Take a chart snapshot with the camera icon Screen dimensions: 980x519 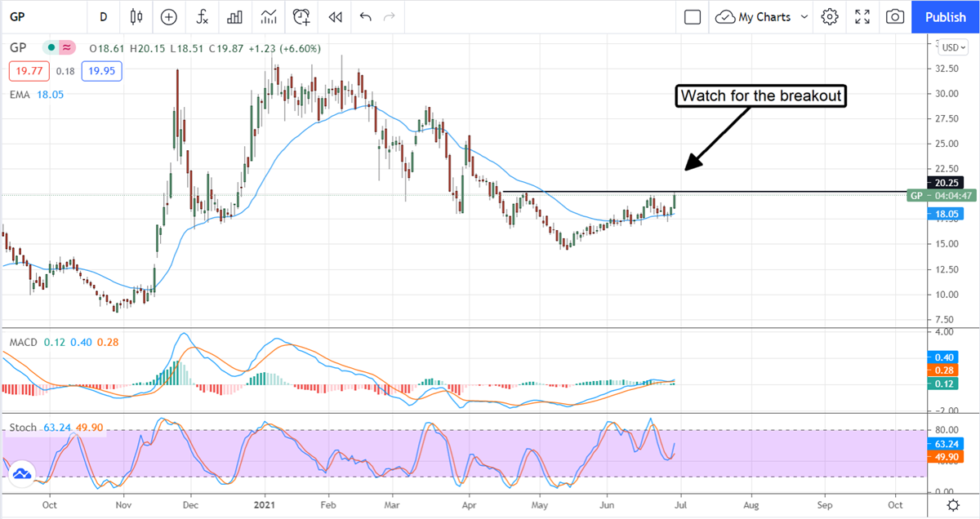tap(895, 16)
